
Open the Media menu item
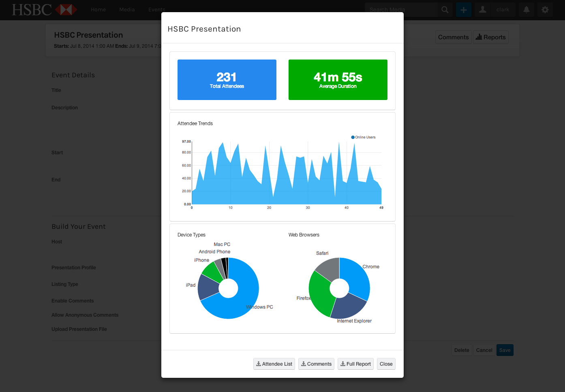point(127,10)
